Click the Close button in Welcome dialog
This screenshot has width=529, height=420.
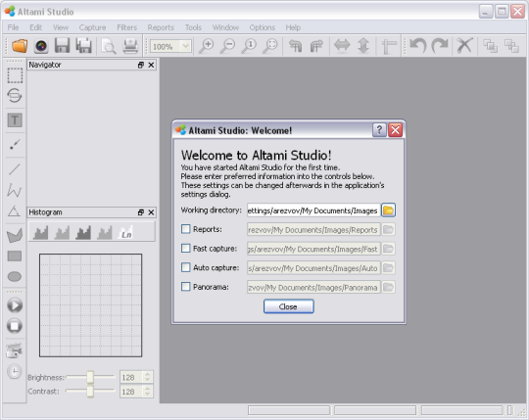pyautogui.click(x=288, y=306)
